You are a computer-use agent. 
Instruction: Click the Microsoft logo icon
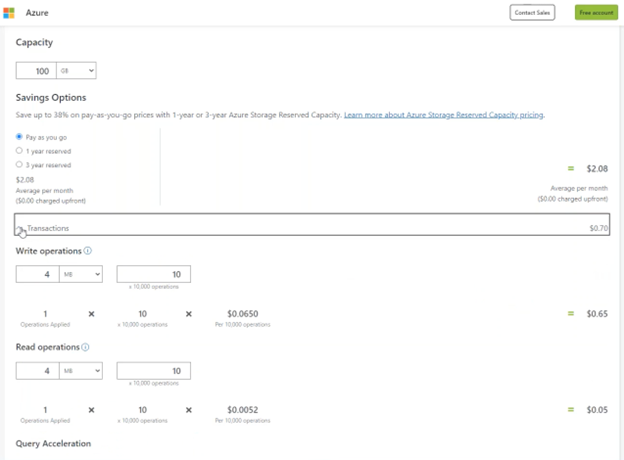tap(9, 13)
